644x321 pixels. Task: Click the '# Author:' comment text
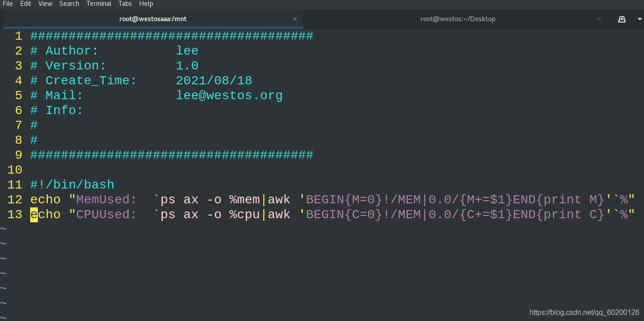[64, 50]
